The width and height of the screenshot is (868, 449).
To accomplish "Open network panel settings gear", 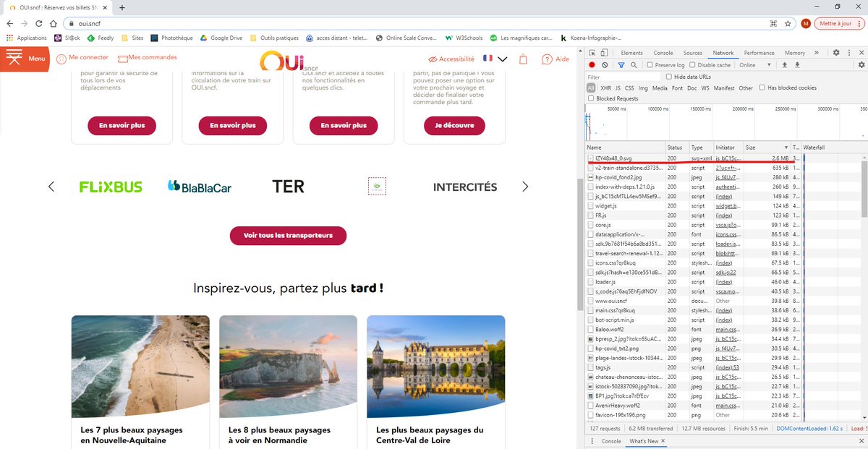I will [x=861, y=65].
